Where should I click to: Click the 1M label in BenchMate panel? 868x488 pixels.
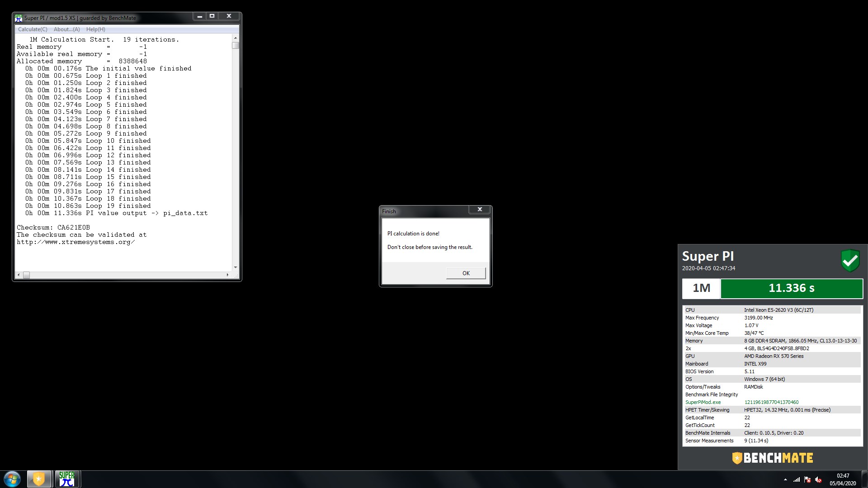click(x=701, y=288)
